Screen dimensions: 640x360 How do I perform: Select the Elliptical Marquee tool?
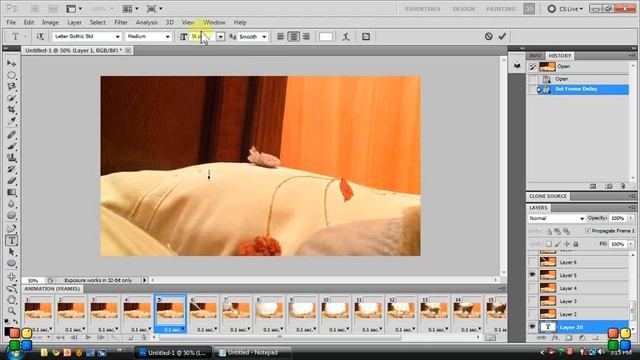point(11,75)
